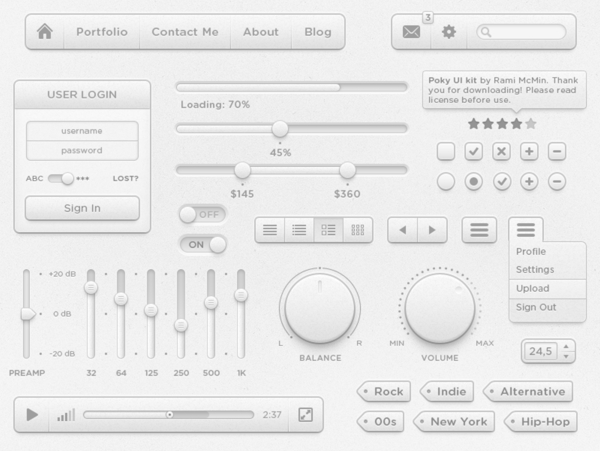Viewport: 600px width, 451px height.
Task: Click the next right arrow button
Action: [x=432, y=230]
